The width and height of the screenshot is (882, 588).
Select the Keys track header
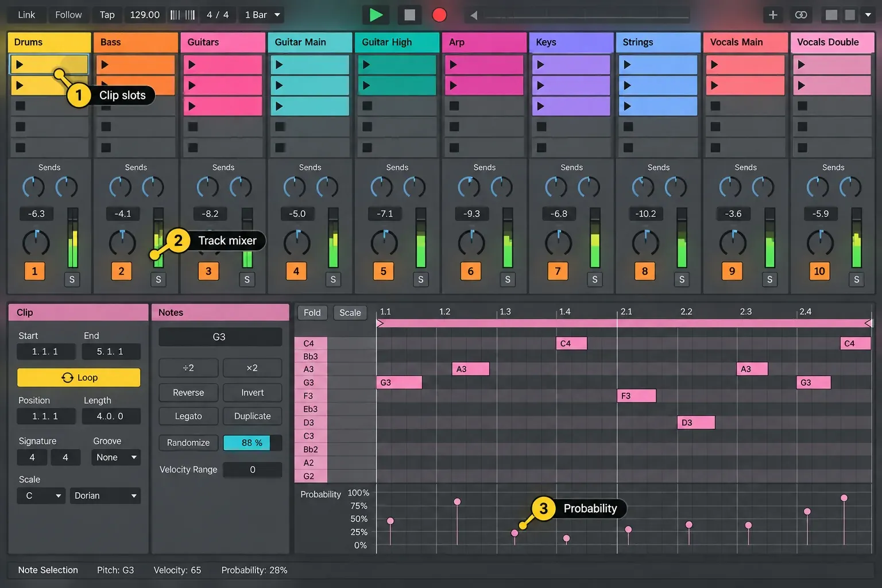pyautogui.click(x=571, y=42)
